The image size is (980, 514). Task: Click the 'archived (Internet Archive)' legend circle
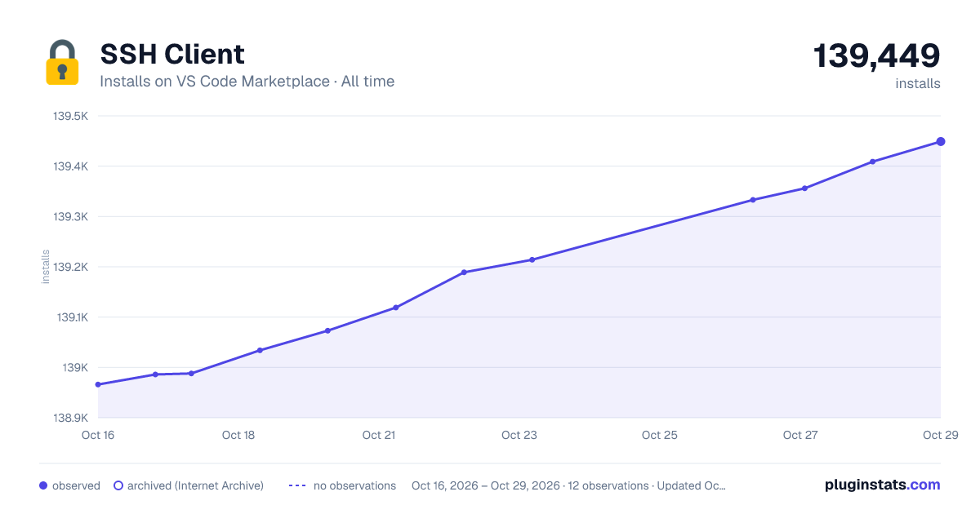point(118,485)
